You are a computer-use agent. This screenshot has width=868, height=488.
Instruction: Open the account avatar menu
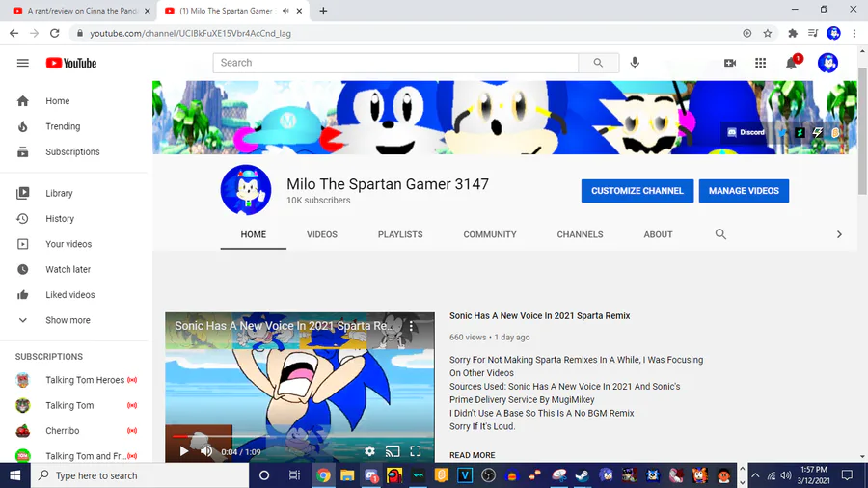pos(828,63)
